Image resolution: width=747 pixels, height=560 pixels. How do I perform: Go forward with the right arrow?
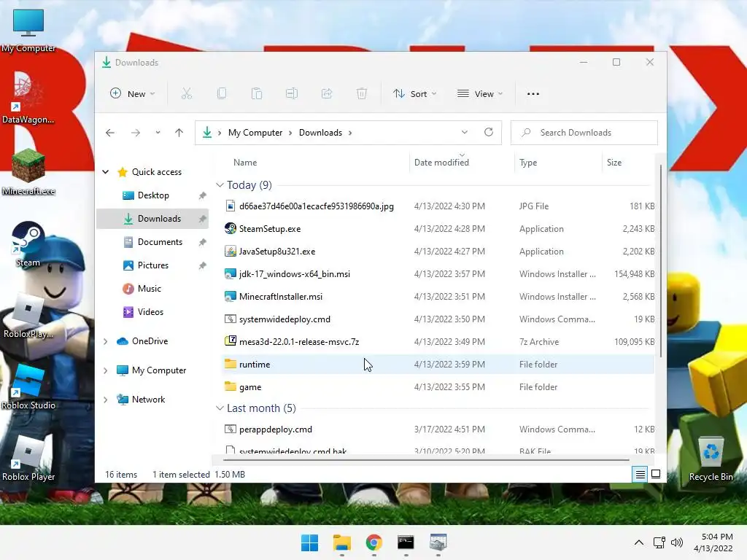tap(136, 133)
